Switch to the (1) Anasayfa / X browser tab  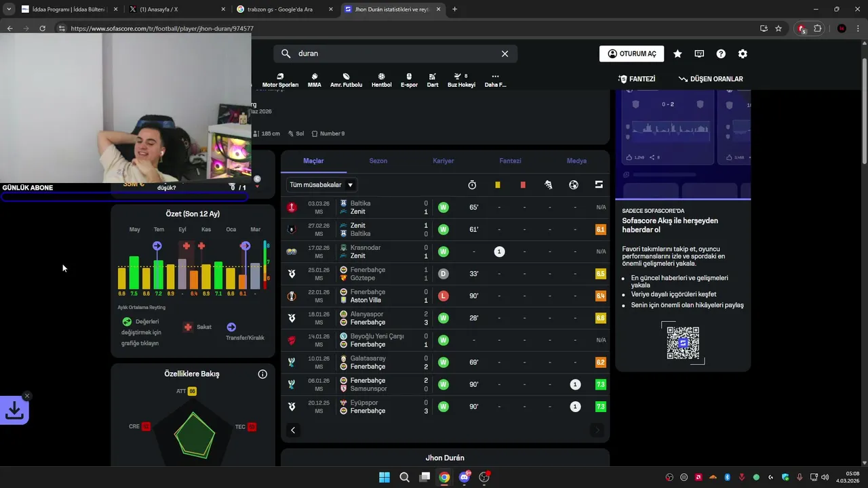pos(178,9)
